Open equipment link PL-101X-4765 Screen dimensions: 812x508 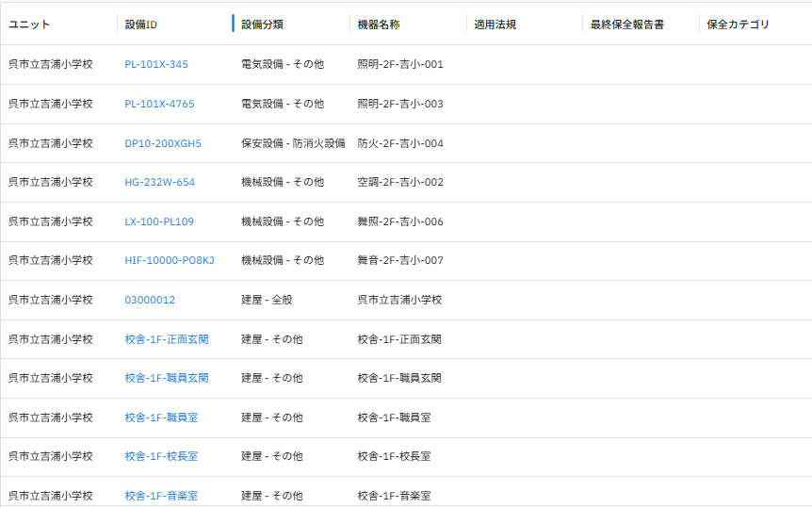click(x=159, y=104)
